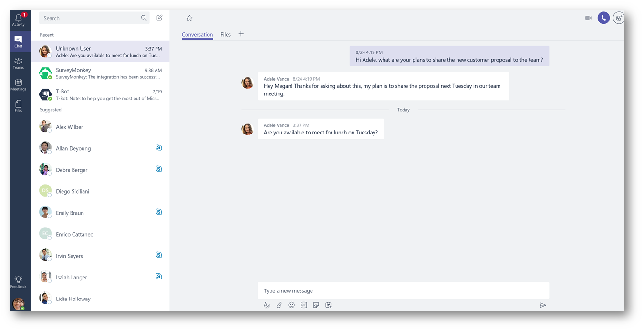The width and height of the screenshot is (644, 331).
Task: Click the Type a new message field
Action: (x=404, y=290)
